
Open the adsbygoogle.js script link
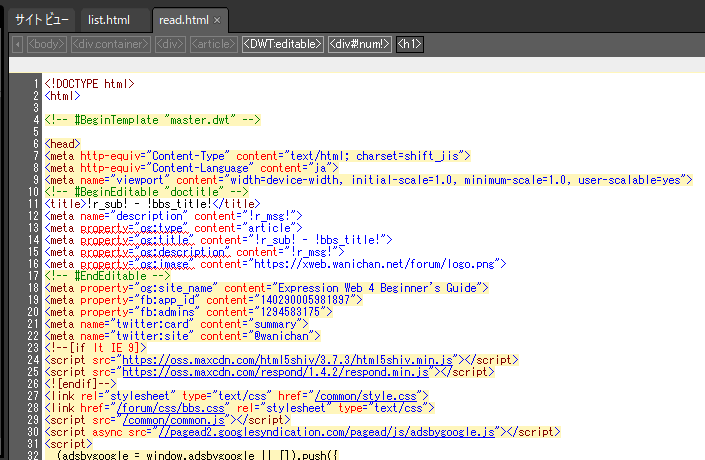point(326,432)
